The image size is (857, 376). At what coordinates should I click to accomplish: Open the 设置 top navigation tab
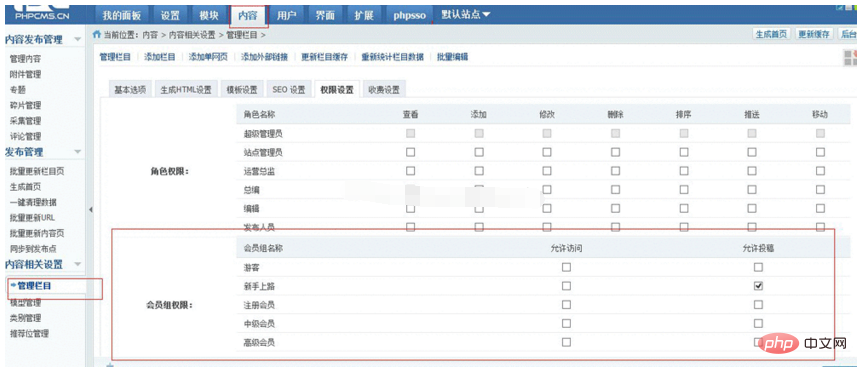pyautogui.click(x=171, y=15)
